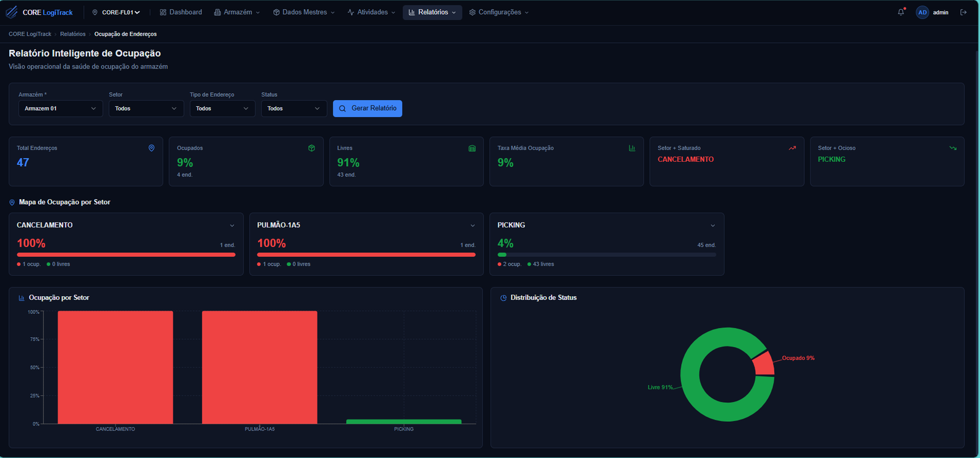Viewport: 980px width, 458px height.
Task: Click the "Ocupado 9%" chart label
Action: coord(798,358)
